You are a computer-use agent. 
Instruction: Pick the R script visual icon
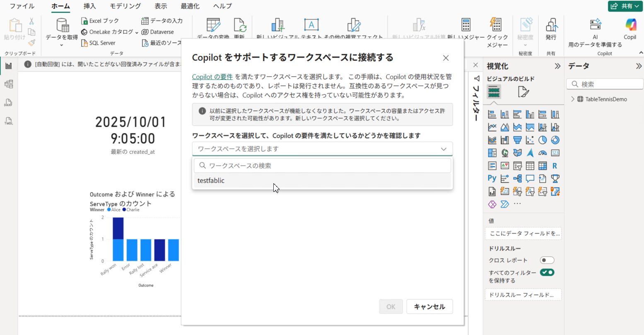pos(555,166)
